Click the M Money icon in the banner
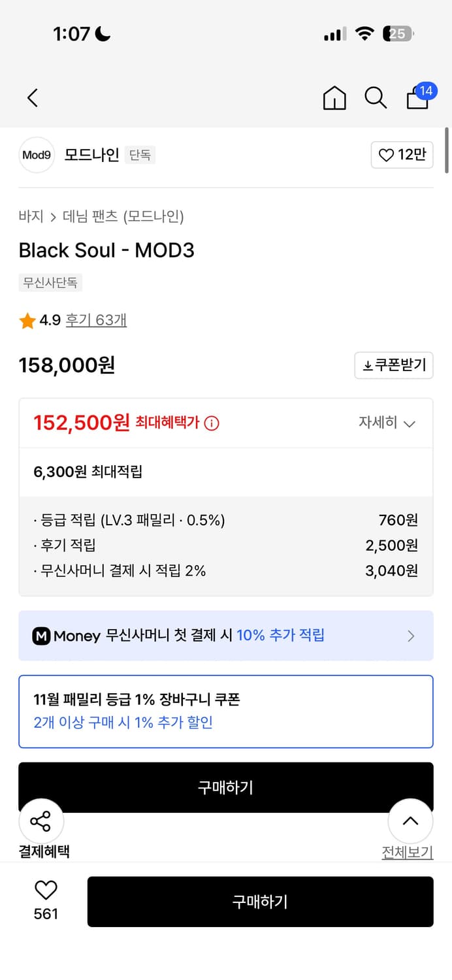The height and width of the screenshot is (980, 452). pyautogui.click(x=41, y=635)
